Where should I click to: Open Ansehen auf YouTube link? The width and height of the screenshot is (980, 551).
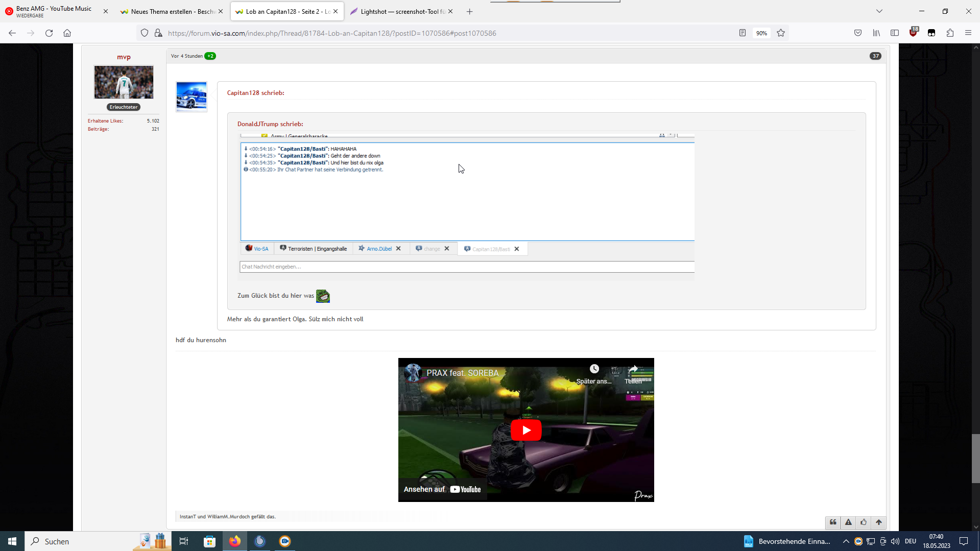442,489
